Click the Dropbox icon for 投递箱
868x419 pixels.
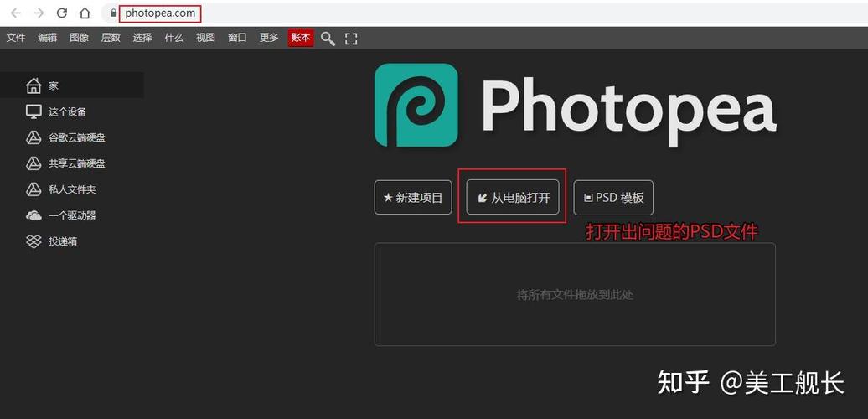coord(34,241)
